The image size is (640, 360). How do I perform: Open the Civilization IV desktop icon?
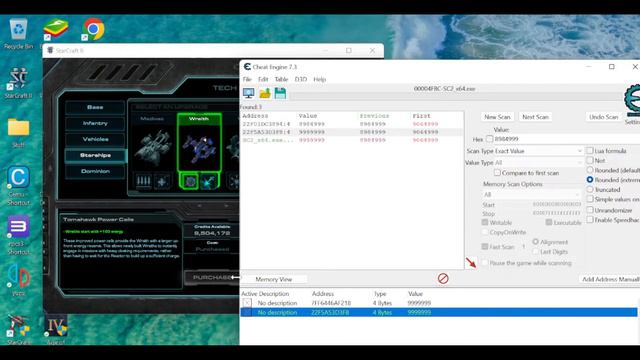(56, 330)
